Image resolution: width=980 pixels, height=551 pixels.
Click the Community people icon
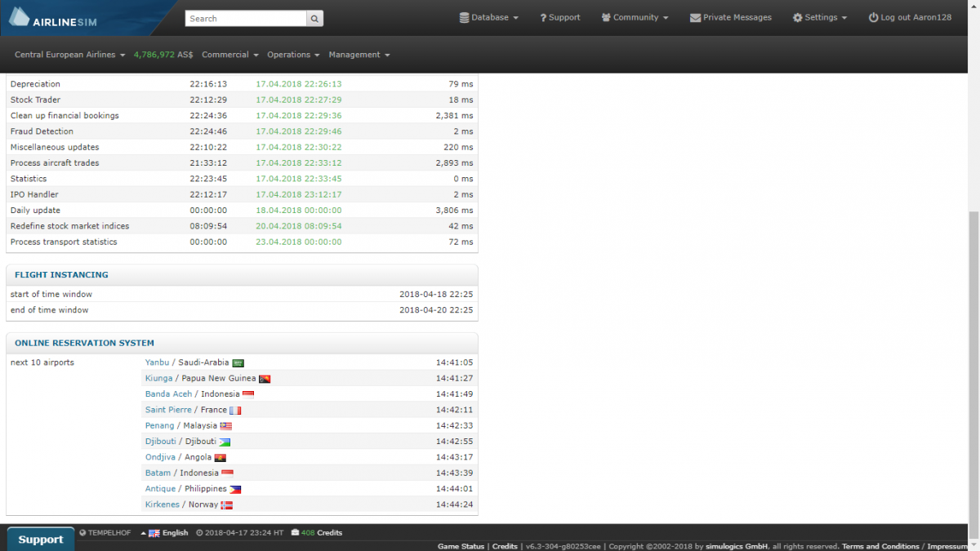point(606,17)
